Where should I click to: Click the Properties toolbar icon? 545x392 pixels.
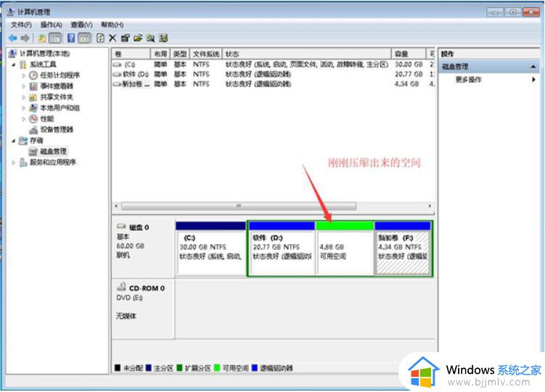[125, 38]
